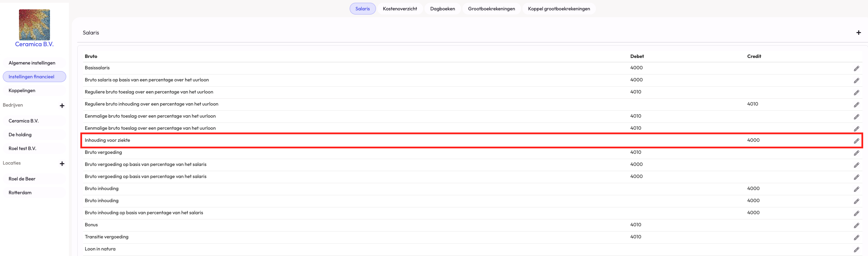Click the 'Transitie vergoeding' label

click(107, 237)
